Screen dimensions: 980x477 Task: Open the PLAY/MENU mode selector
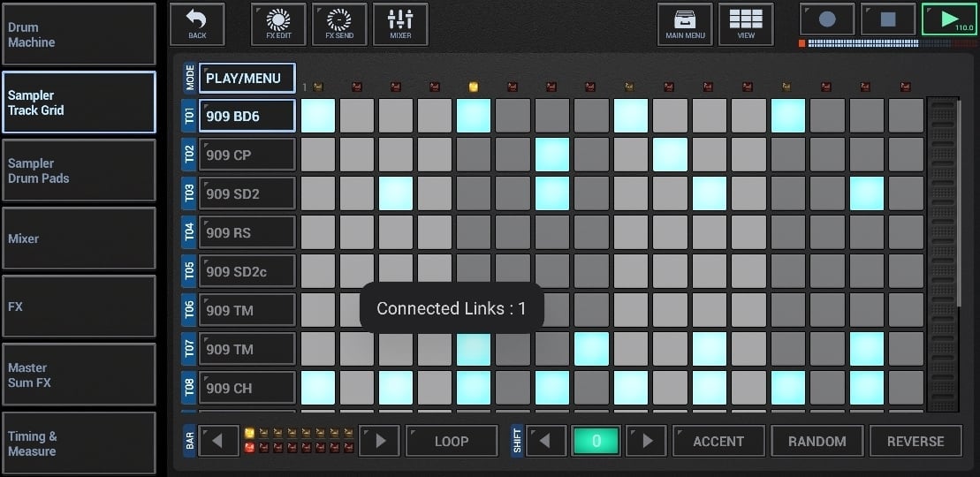247,78
